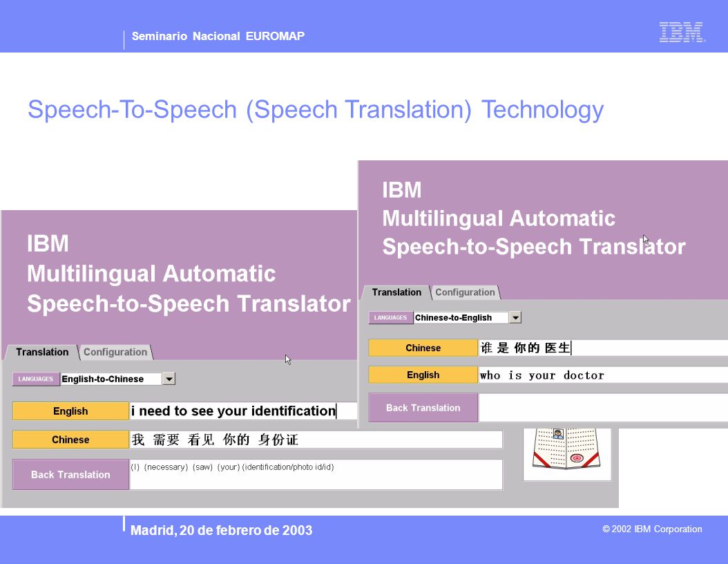The image size is (728, 564).
Task: Click the LANGUAGES label beside English-to-Chinese
Action: click(36, 379)
